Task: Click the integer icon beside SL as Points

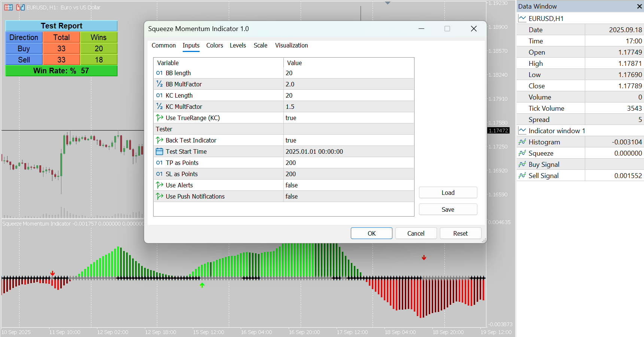Action: click(x=160, y=174)
